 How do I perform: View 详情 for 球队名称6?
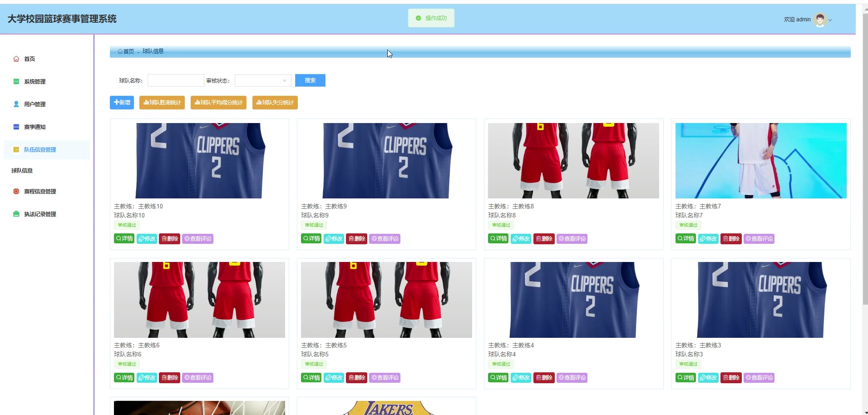[x=124, y=378]
